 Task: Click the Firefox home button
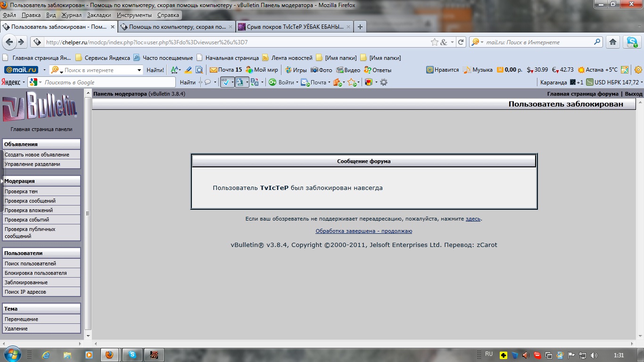(x=612, y=42)
